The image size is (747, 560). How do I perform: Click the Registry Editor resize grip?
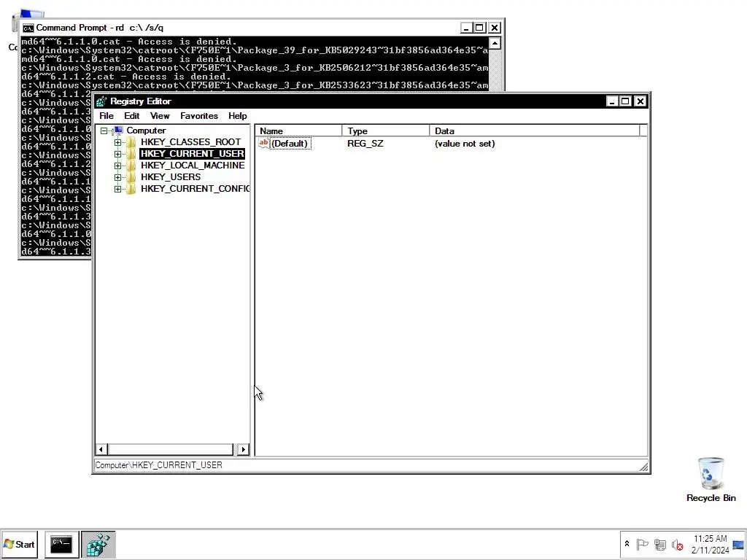click(x=643, y=467)
